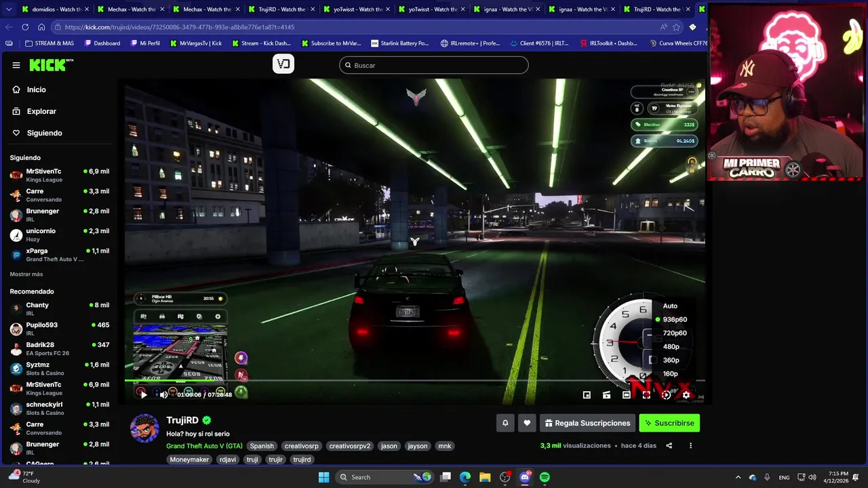
Task: Open the Windows Start menu
Action: tap(324, 477)
